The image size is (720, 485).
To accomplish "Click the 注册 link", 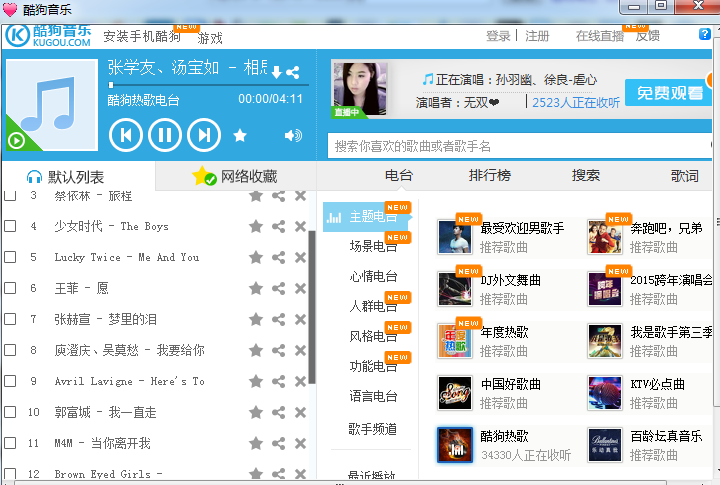I will click(x=537, y=36).
